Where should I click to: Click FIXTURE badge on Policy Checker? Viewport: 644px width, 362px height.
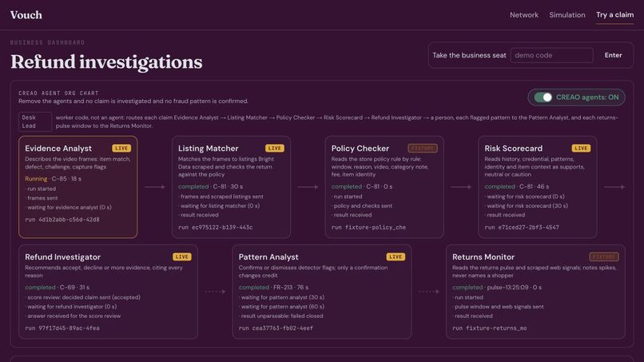[x=422, y=149]
